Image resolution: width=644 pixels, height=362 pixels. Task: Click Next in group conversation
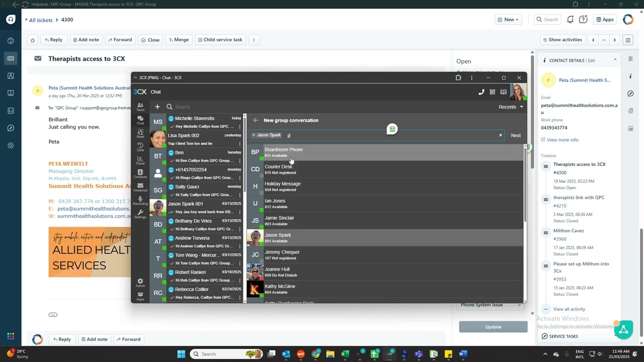pos(516,135)
